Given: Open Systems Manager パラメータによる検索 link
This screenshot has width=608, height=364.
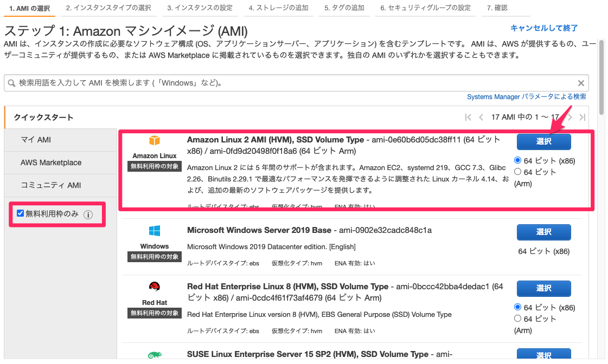Looking at the screenshot, I should point(526,97).
